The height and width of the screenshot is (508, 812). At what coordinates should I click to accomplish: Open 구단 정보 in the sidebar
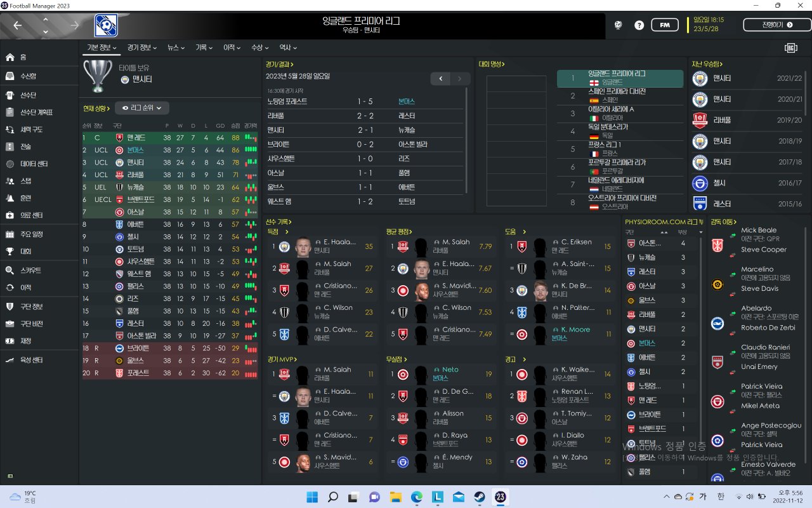tap(39, 307)
